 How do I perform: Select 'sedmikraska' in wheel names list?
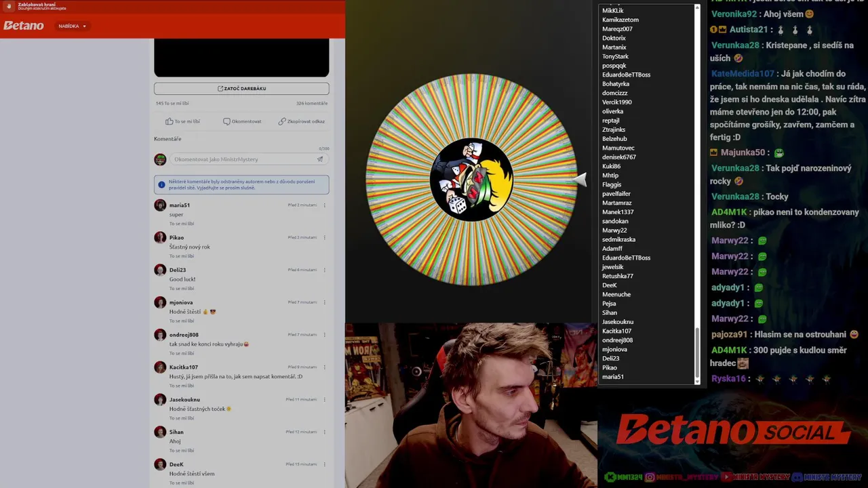coord(618,239)
